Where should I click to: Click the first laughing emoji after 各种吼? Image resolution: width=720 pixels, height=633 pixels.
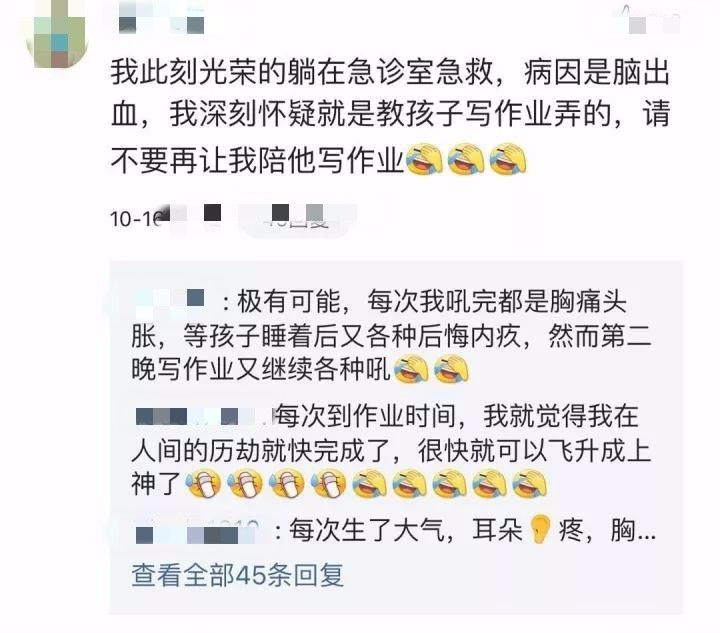(x=411, y=370)
